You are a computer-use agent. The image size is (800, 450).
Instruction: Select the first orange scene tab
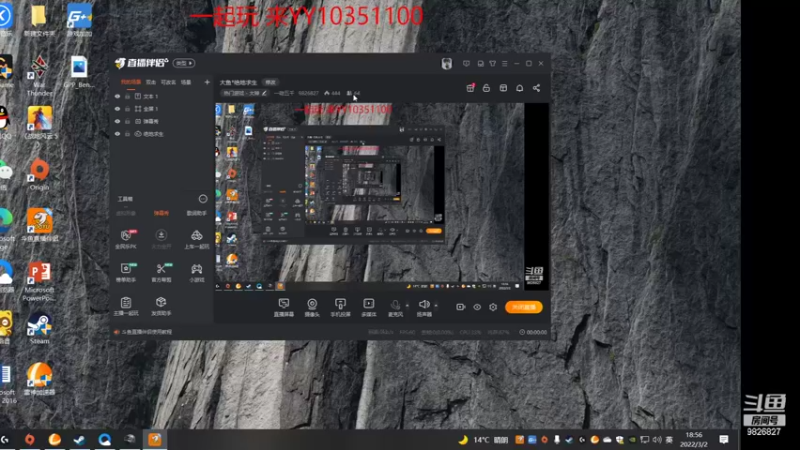tap(131, 82)
